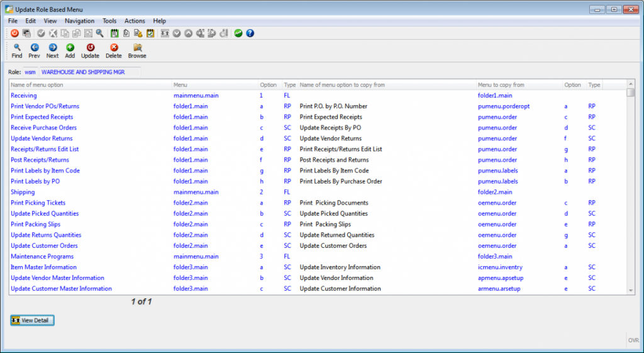Open the Tools menu
Image resolution: width=644 pixels, height=353 pixels.
[x=109, y=21]
